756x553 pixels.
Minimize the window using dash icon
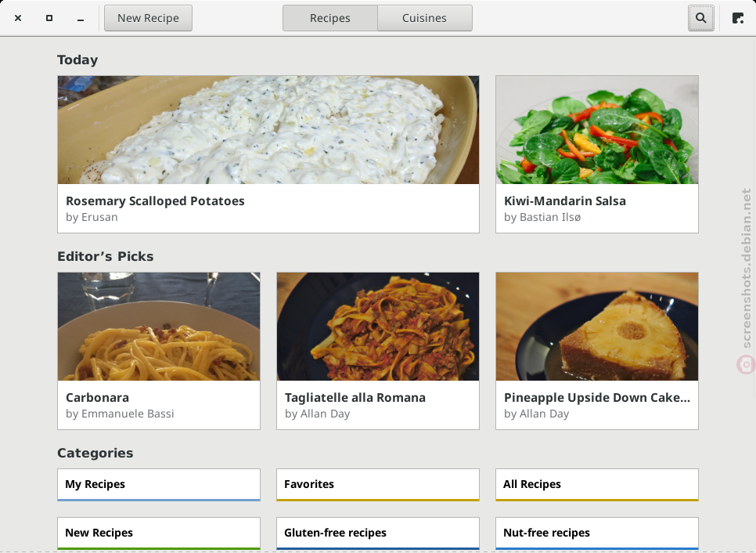(81, 18)
